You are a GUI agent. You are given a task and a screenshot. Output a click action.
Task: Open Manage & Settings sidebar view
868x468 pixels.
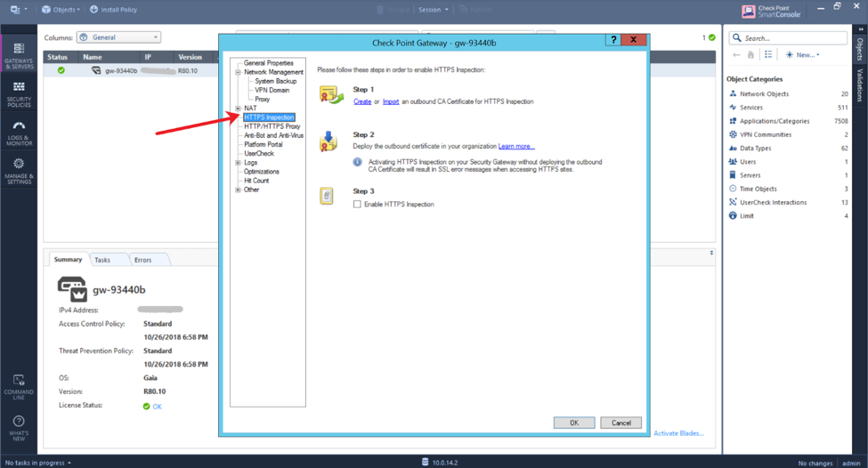click(19, 171)
